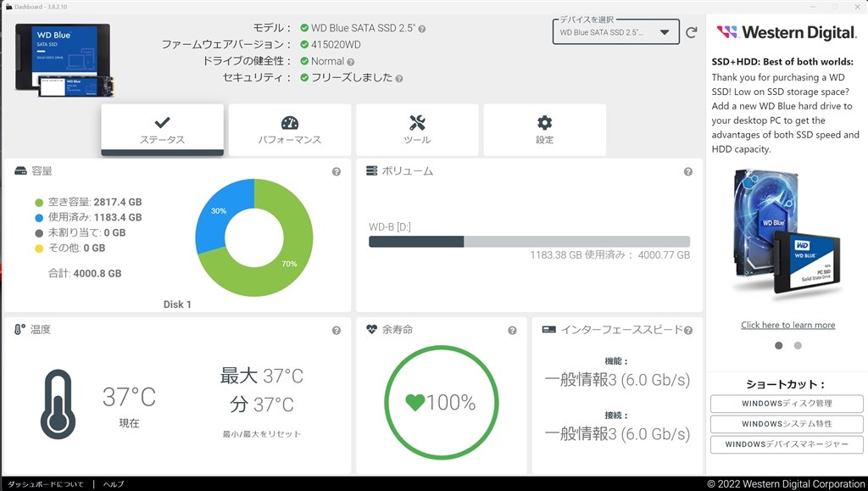Open the 設定 settings tab

[x=544, y=130]
